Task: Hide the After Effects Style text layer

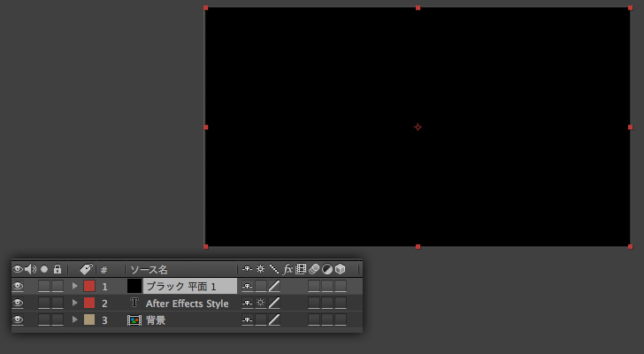Action: click(18, 303)
